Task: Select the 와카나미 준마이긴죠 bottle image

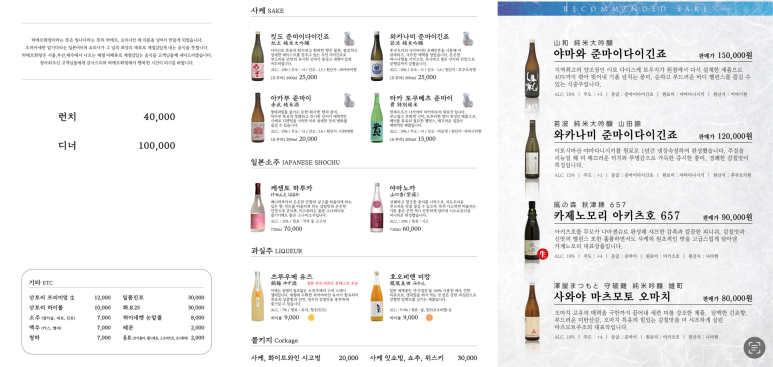Action: coord(377,56)
